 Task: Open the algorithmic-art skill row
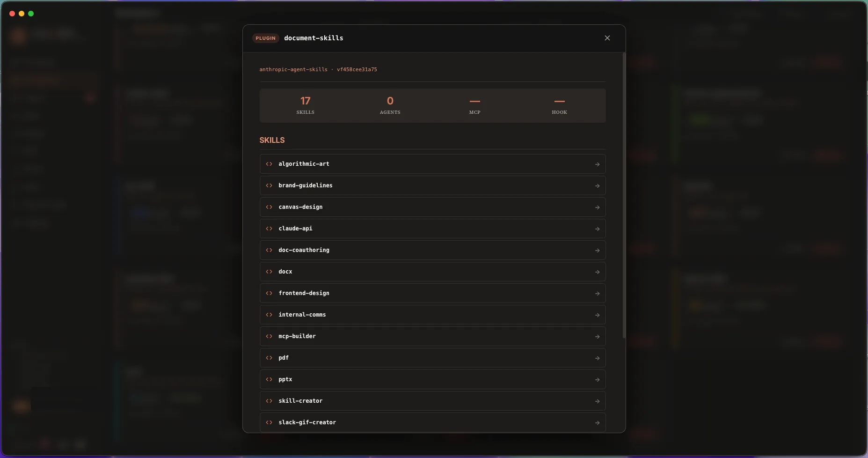(x=432, y=164)
